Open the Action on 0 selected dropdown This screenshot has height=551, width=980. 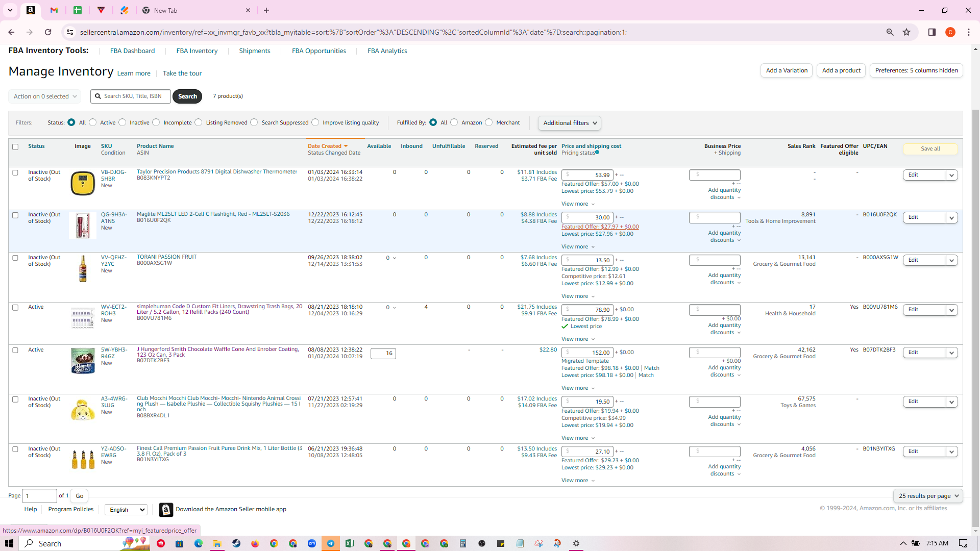click(x=45, y=96)
